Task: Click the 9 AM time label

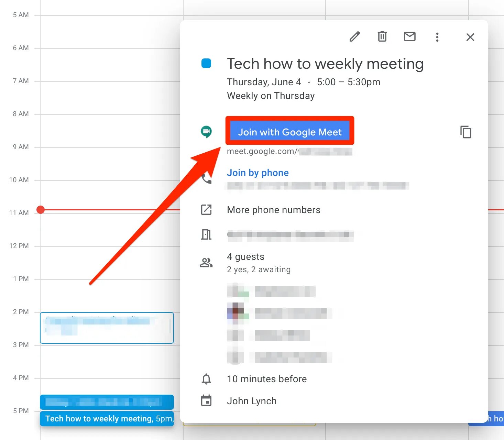Action: (x=21, y=147)
